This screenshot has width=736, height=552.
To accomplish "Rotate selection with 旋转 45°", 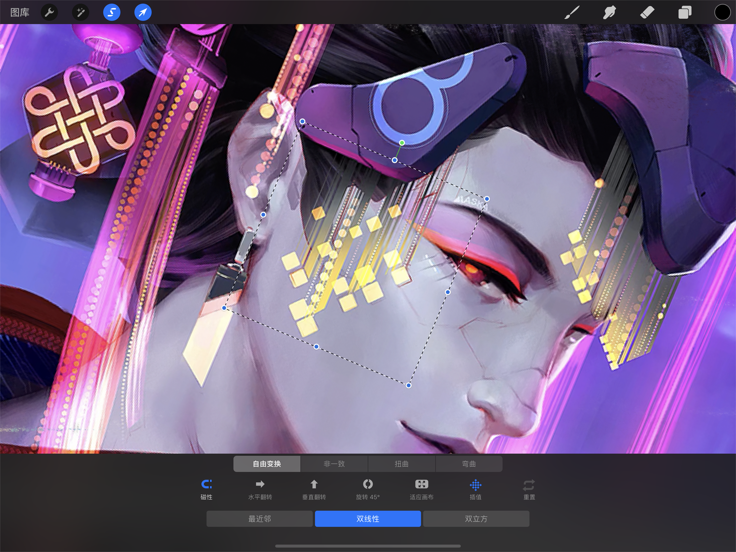I will [368, 489].
